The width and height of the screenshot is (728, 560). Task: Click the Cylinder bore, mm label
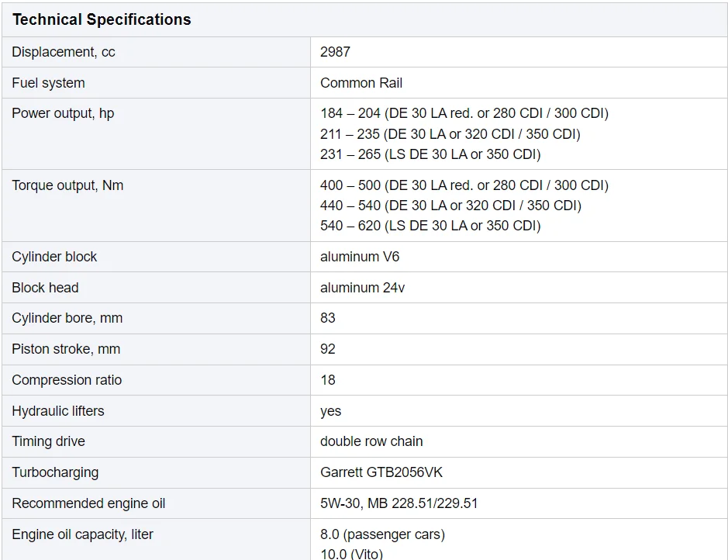pos(67,318)
